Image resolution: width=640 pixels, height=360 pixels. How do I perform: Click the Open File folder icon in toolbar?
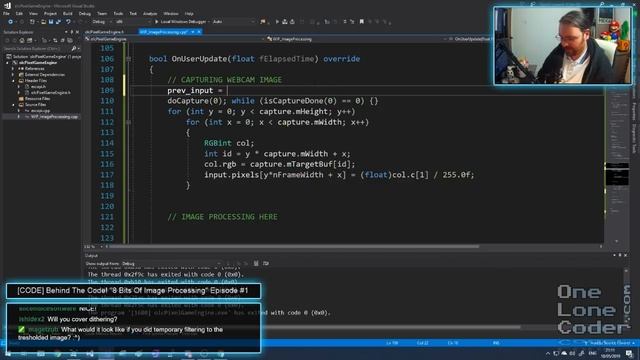tap(43, 22)
